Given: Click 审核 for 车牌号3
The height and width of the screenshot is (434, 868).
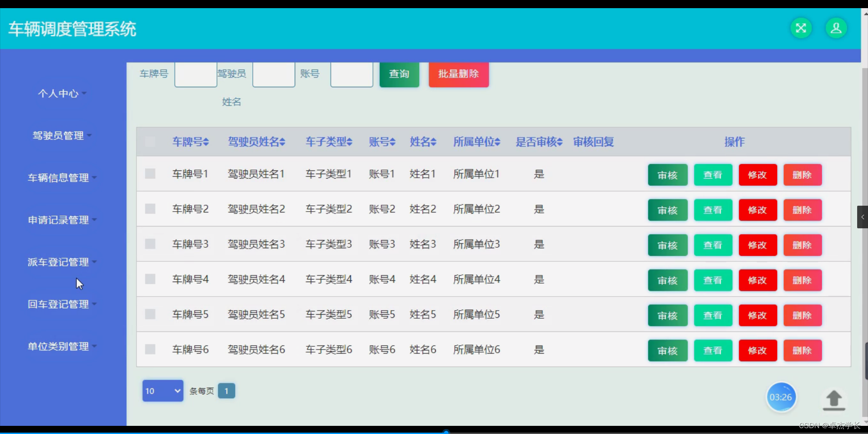Looking at the screenshot, I should pos(668,245).
